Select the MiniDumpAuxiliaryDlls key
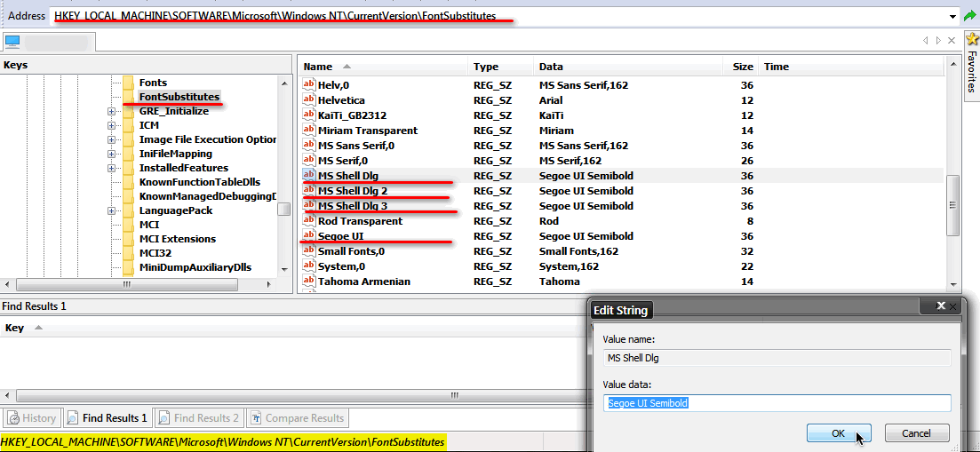980x452 pixels. click(x=195, y=267)
